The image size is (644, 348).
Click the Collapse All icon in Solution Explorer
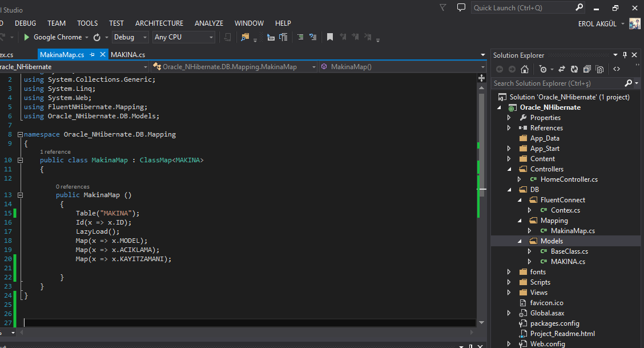[586, 69]
